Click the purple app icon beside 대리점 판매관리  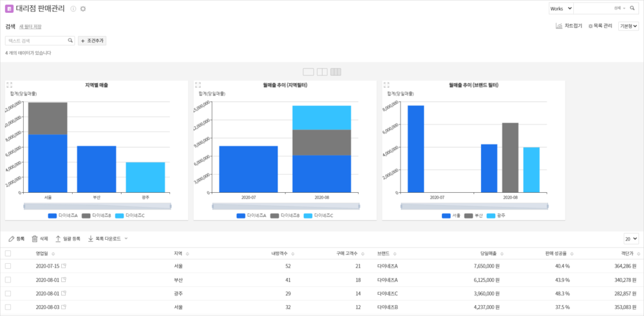pos(8,8)
